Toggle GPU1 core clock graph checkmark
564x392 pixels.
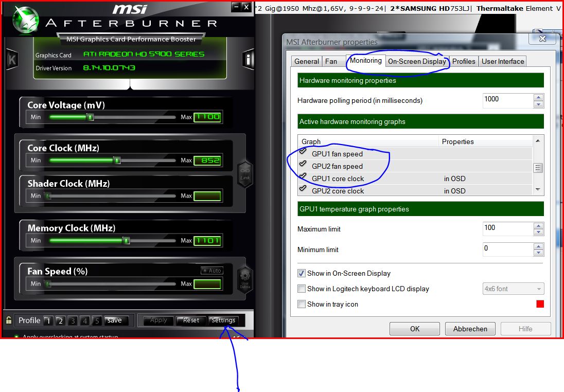[303, 176]
